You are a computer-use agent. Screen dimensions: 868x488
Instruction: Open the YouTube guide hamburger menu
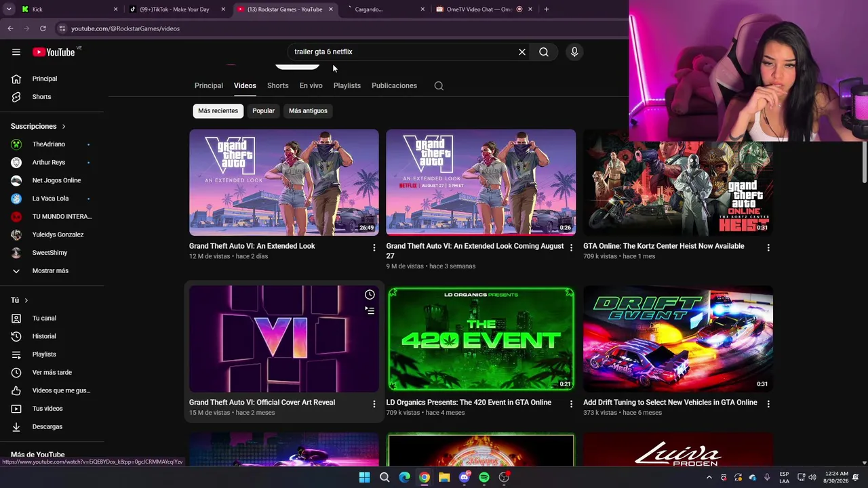[x=16, y=52]
